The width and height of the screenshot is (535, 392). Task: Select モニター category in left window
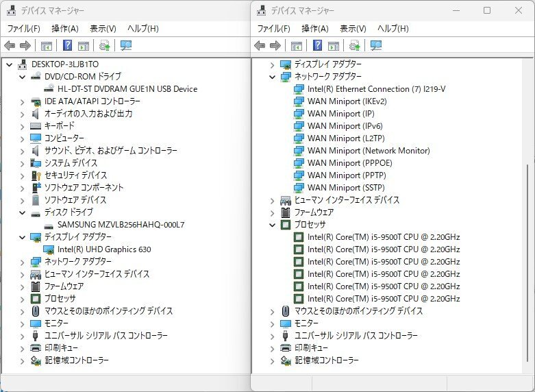tap(56, 323)
